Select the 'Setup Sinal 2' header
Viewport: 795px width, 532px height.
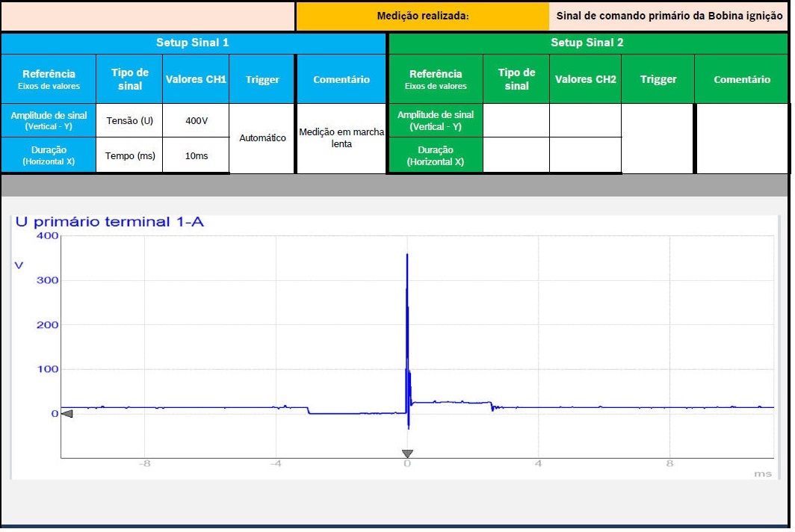coord(587,43)
